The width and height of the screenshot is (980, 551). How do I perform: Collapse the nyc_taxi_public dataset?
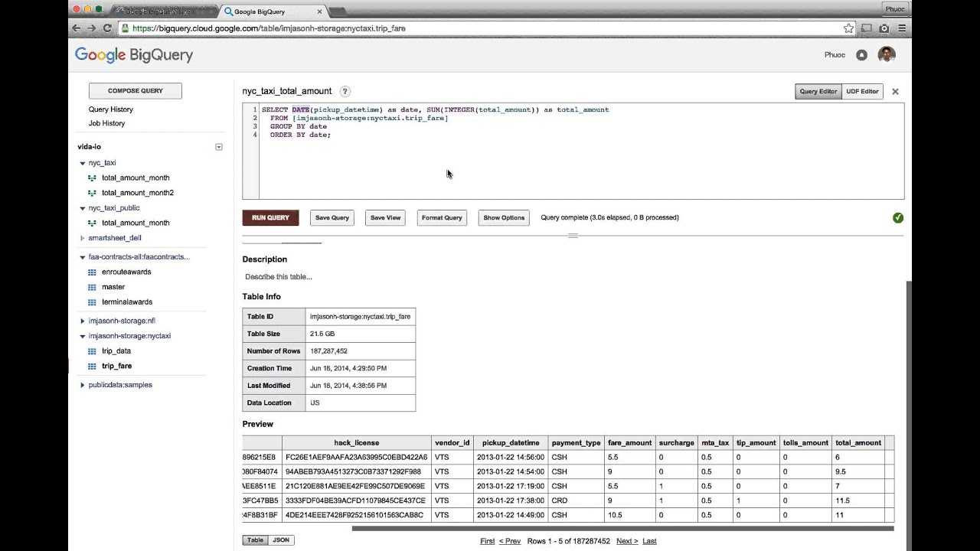pos(83,208)
